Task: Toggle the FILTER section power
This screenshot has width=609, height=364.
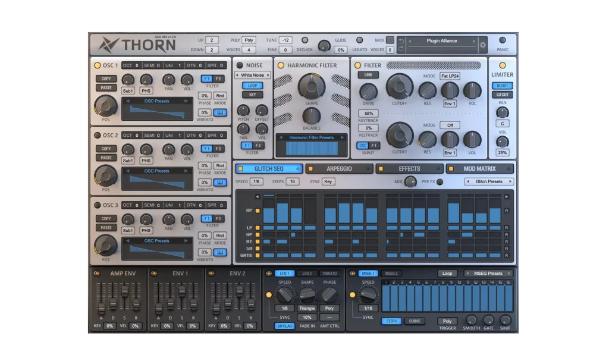Action: tap(357, 65)
